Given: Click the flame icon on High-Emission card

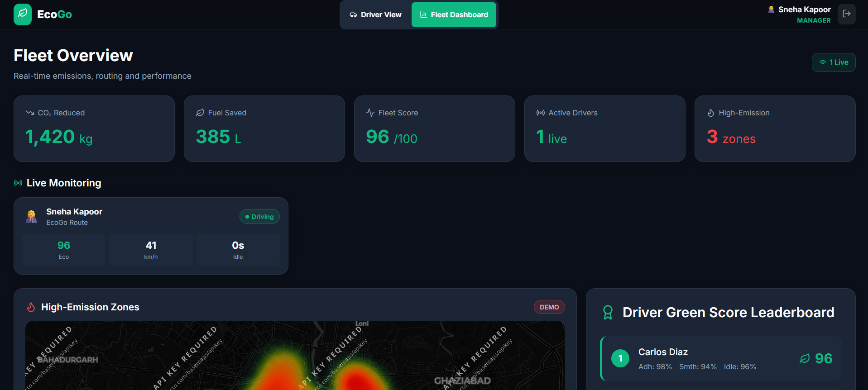Looking at the screenshot, I should (711, 113).
